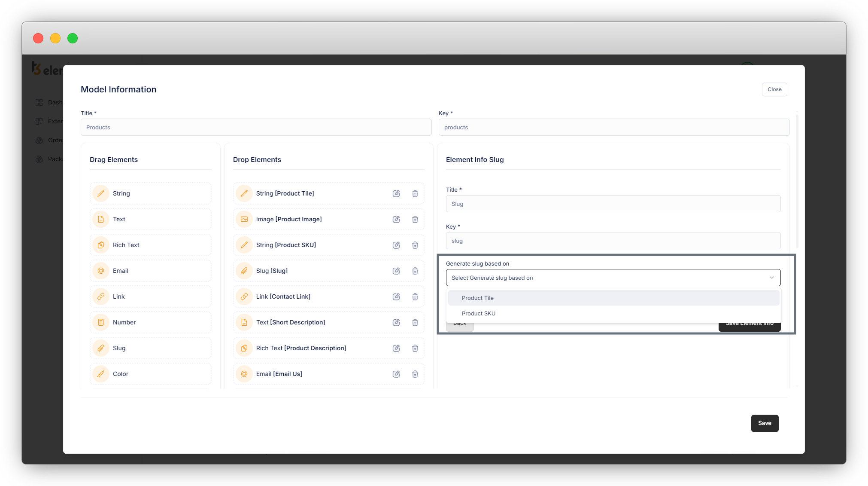Click the Number drag element
Image resolution: width=868 pixels, height=486 pixels.
(150, 322)
